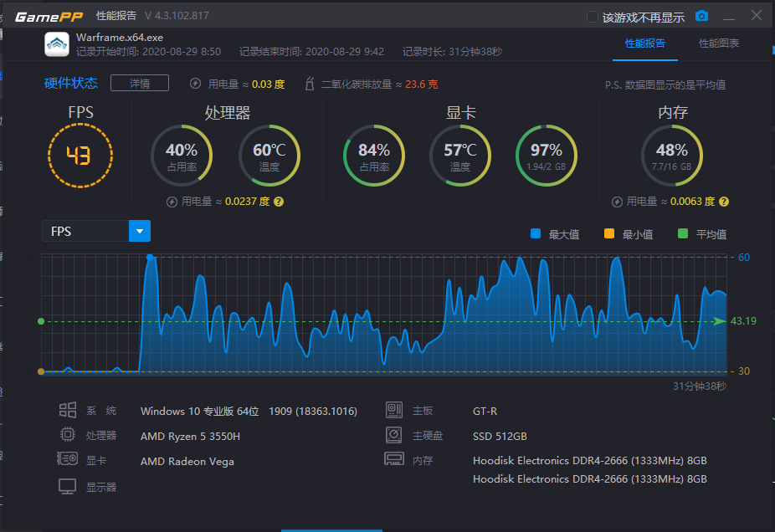
Task: Click the GT-R motherboard text
Action: pyautogui.click(x=485, y=411)
